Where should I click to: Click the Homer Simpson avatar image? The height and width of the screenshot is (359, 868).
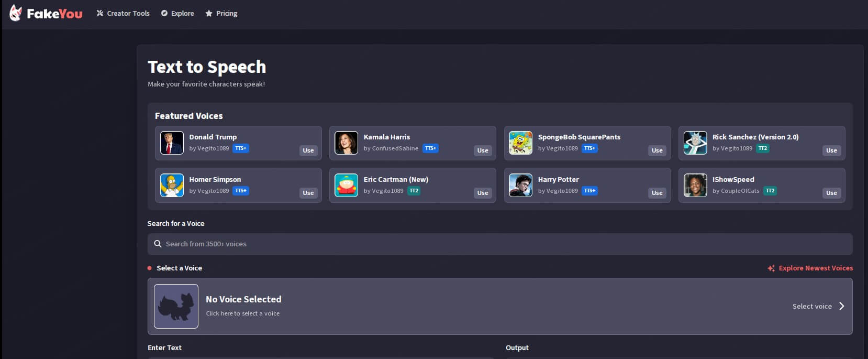172,186
